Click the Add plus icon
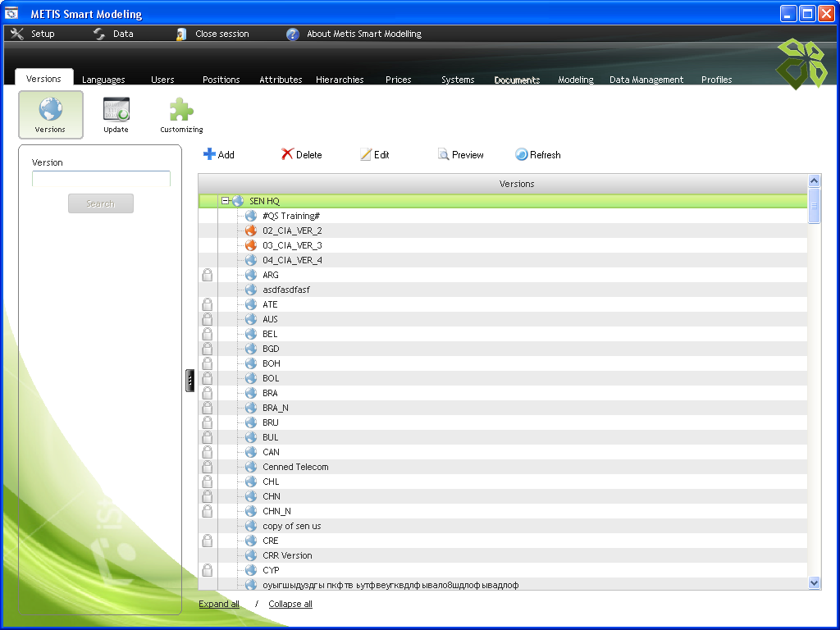Viewport: 840px width, 630px height. click(x=209, y=154)
